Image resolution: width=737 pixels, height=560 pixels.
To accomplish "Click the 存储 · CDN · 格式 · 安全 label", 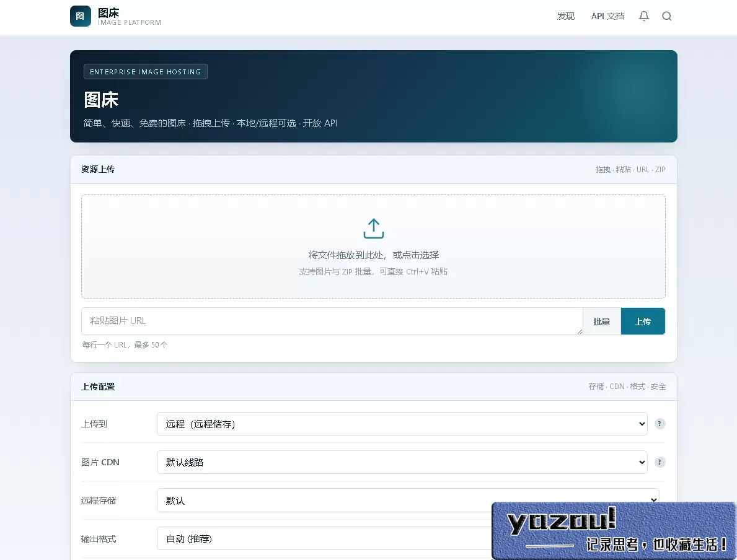I will point(627,387).
